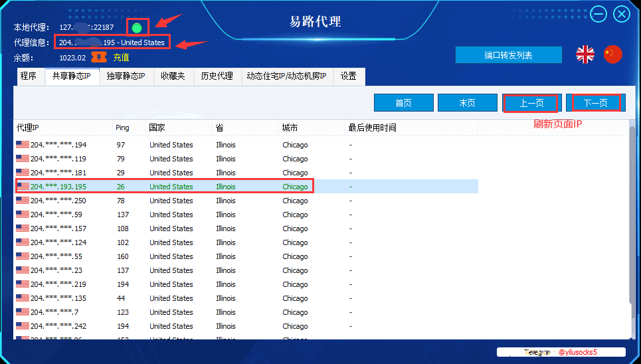This screenshot has height=364, width=641.
Task: Sort by the 国家 column header
Action: tap(179, 128)
